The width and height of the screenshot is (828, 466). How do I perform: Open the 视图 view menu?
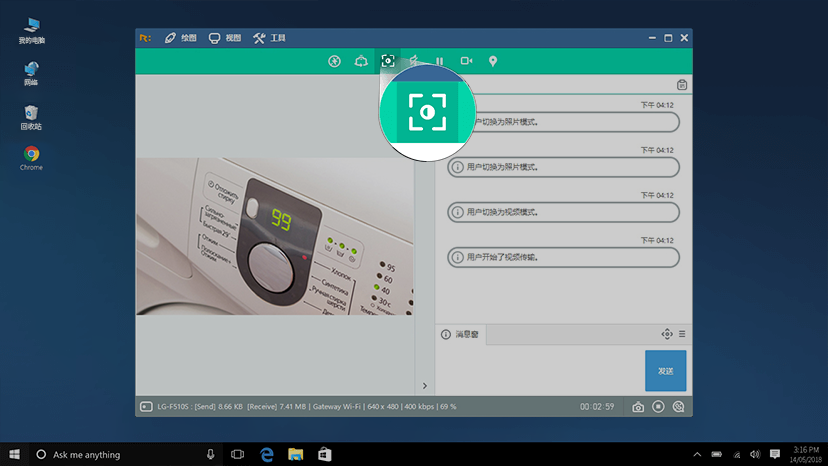click(x=225, y=38)
